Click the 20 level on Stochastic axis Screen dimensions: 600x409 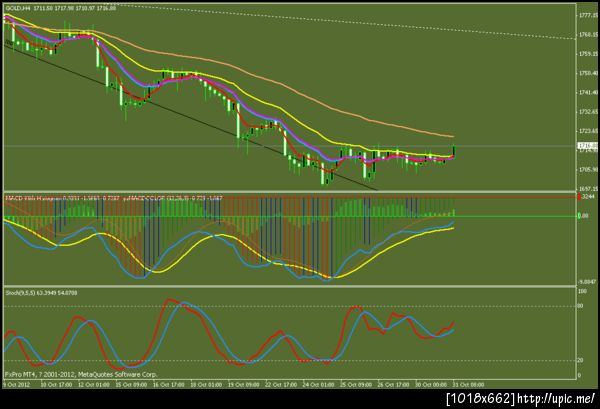(581, 360)
